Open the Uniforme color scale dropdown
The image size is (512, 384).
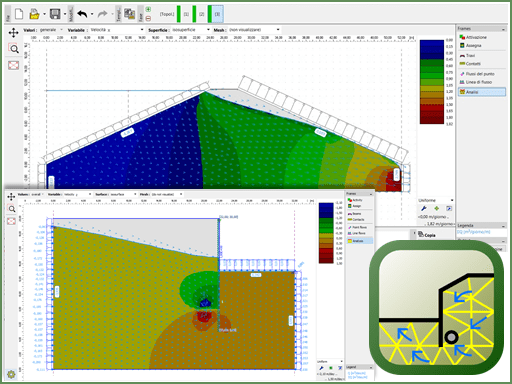pyautogui.click(x=436, y=200)
